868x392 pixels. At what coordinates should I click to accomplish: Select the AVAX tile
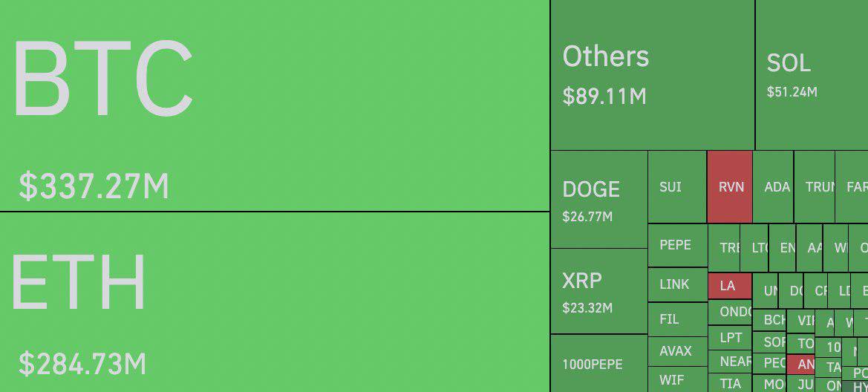678,352
